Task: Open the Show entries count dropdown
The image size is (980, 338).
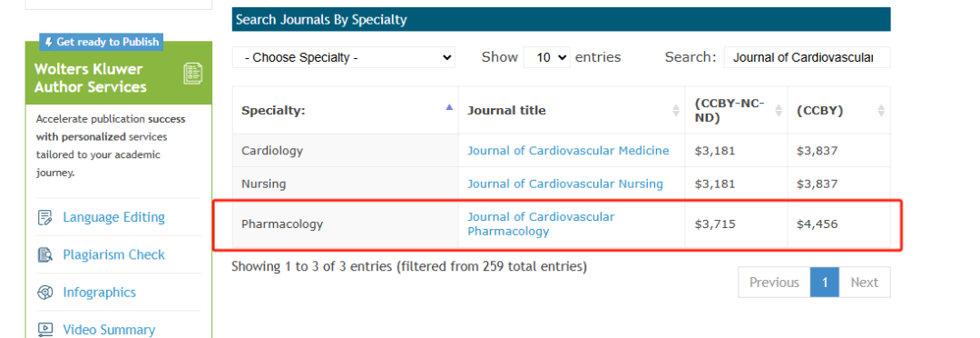Action: 546,57
